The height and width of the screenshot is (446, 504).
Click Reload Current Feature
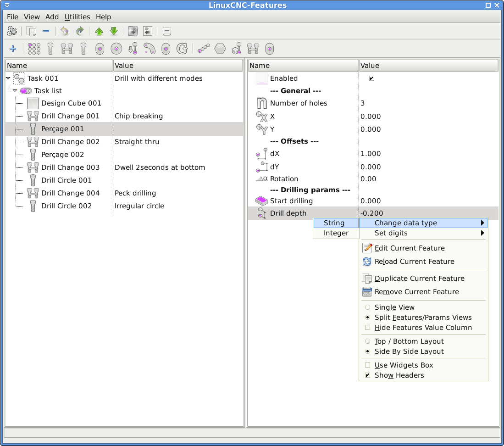tap(424, 262)
